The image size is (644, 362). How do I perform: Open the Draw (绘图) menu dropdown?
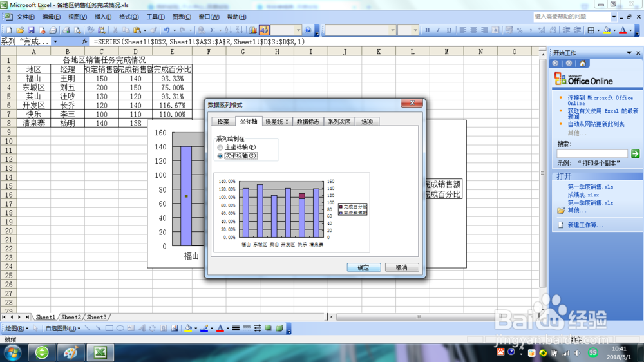click(x=17, y=329)
